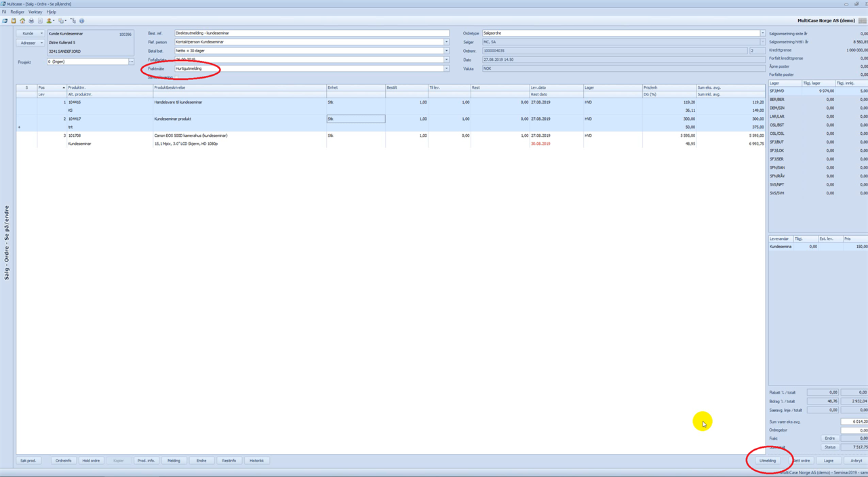Viewport: 868px width, 477px height.
Task: Open the Adresser dropdown button
Action: pyautogui.click(x=31, y=43)
